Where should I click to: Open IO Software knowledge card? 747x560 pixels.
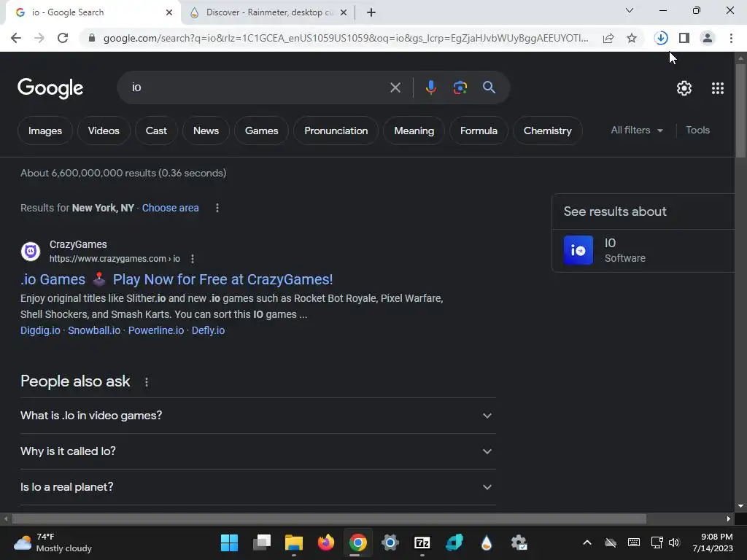pos(643,251)
